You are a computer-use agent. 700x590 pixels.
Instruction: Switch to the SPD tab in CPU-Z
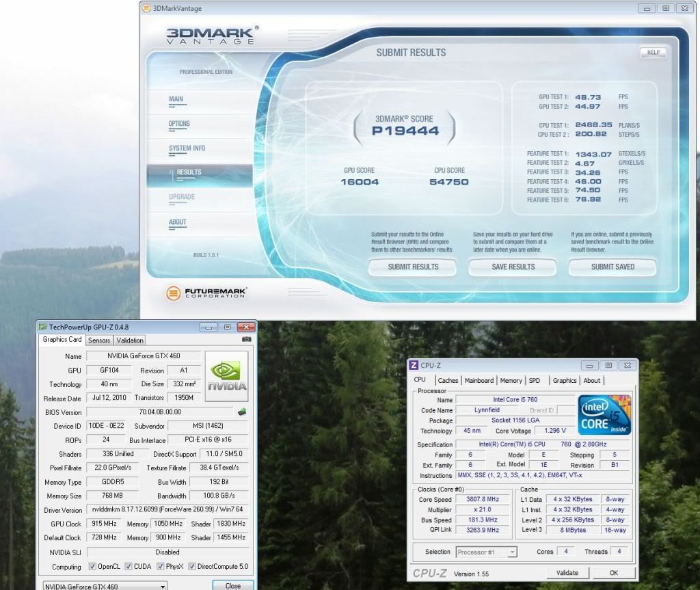coord(535,381)
